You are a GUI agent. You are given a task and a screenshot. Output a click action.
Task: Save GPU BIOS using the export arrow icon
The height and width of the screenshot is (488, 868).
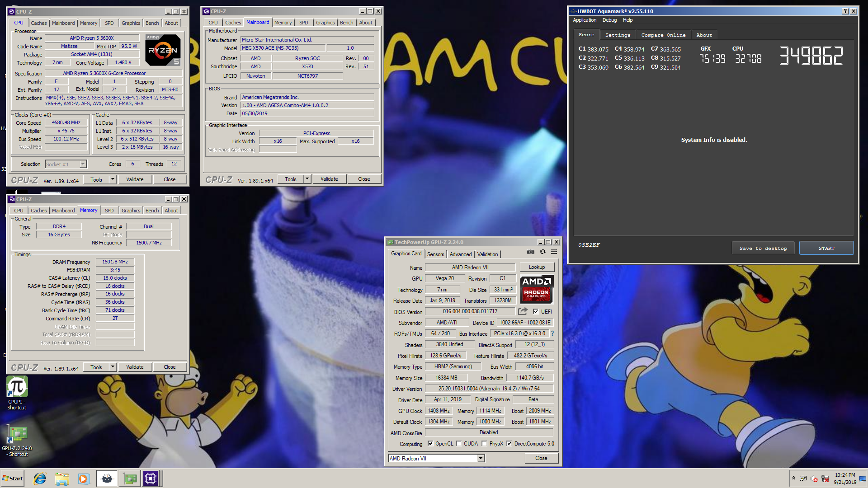pos(523,311)
